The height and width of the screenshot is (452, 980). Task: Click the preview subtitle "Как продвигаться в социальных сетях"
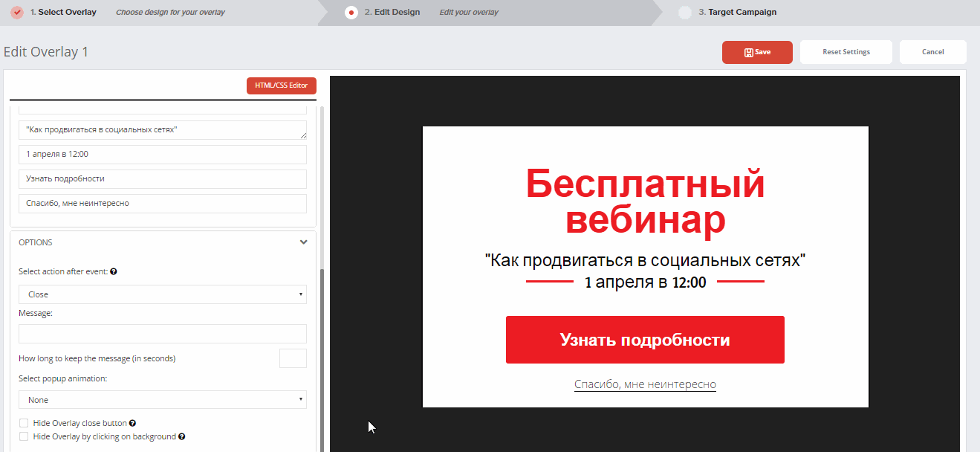pyautogui.click(x=645, y=260)
